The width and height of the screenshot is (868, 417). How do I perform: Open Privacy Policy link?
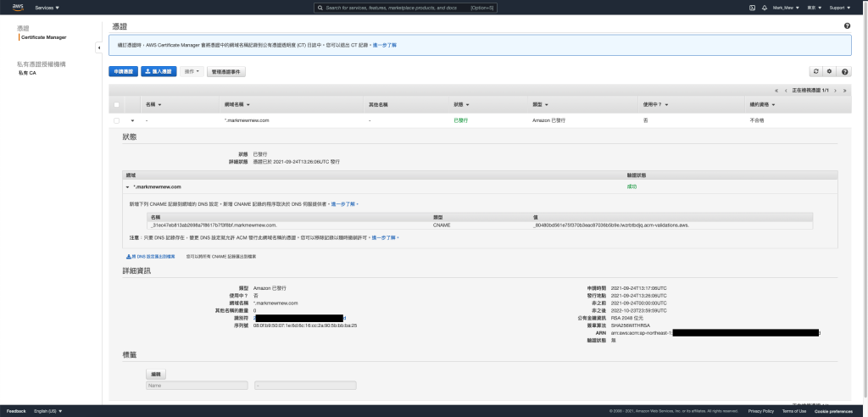760,411
